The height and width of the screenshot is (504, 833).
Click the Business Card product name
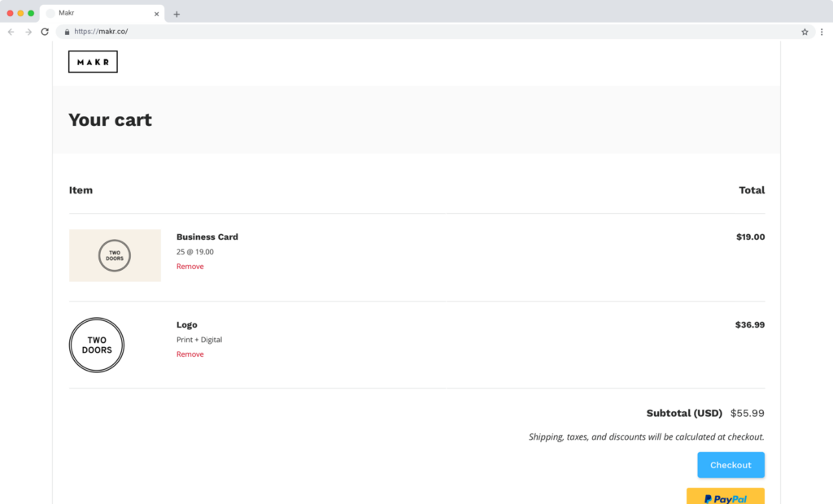click(207, 237)
